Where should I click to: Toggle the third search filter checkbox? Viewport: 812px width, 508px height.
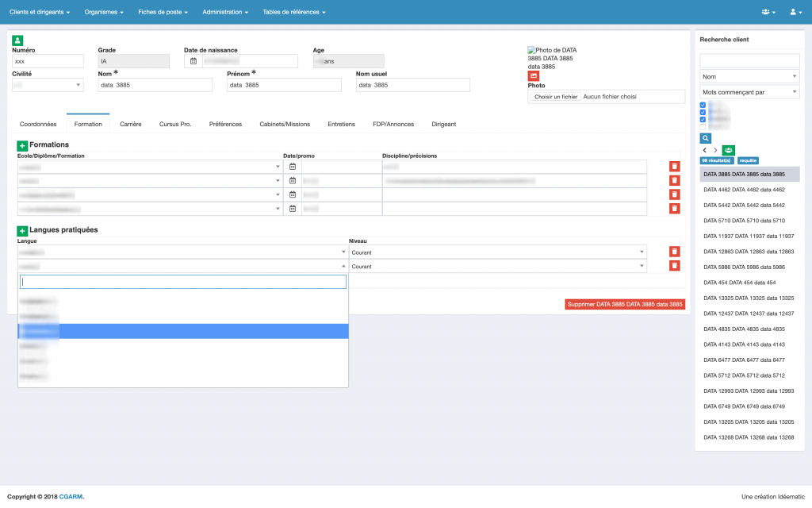[x=703, y=119]
